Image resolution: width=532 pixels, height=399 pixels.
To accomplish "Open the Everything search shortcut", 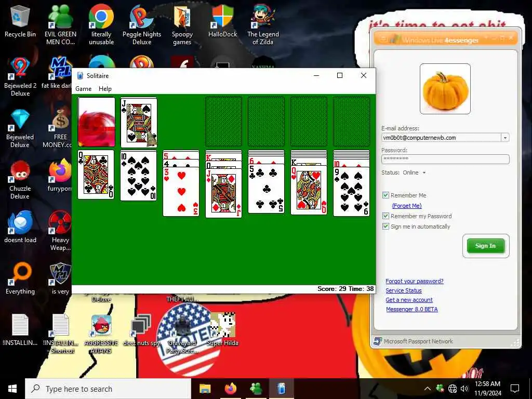I will [20, 279].
